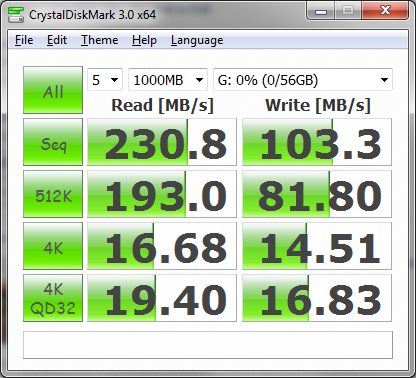Start the 4K benchmark test
The height and width of the screenshot is (378, 416).
[53, 246]
